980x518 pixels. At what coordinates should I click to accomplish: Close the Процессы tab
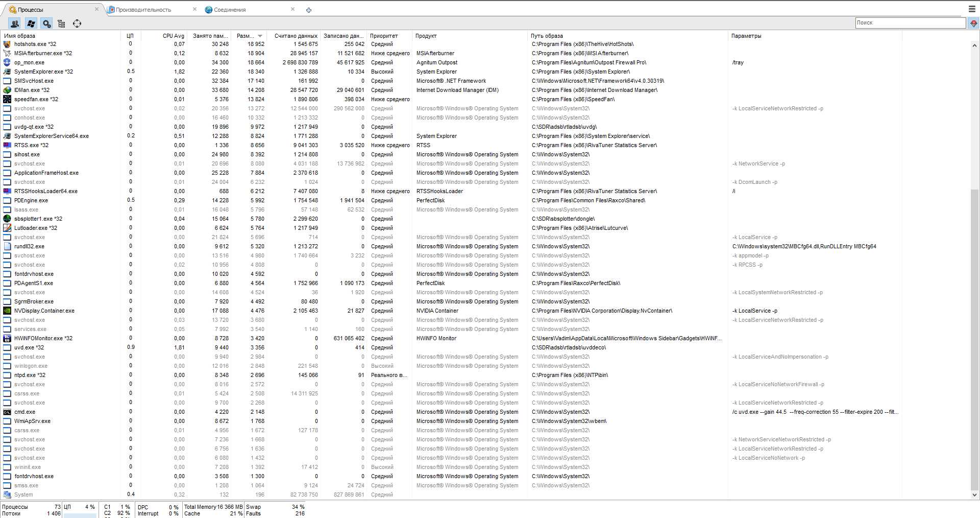[x=97, y=9]
